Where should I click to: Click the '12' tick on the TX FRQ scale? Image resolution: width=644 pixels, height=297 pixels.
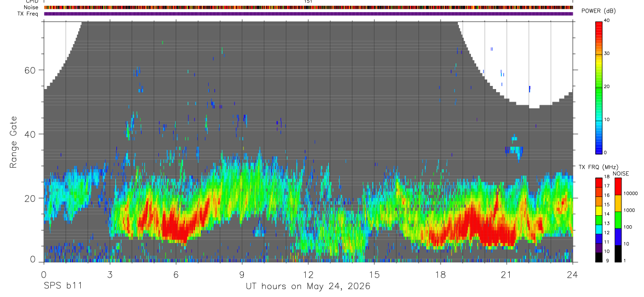pos(606,233)
